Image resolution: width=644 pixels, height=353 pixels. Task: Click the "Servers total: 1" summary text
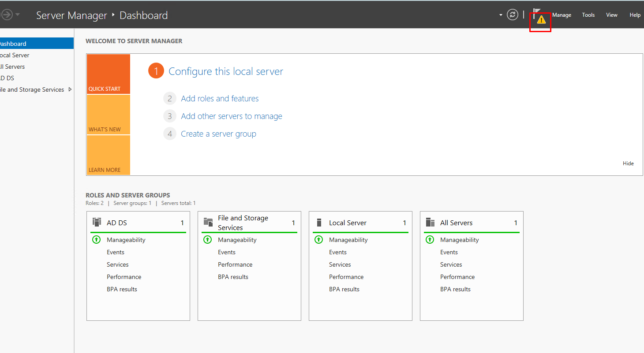point(178,203)
